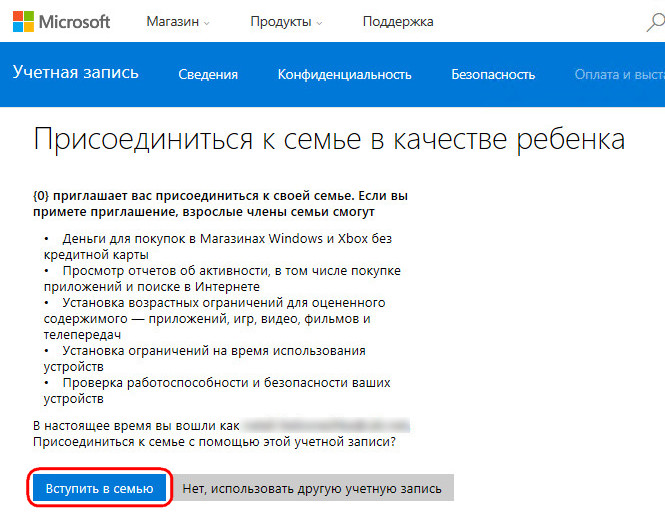The height and width of the screenshot is (520, 665).
Task: Click the text 'Деньги для покупок в Магазинах'
Action: (x=164, y=239)
